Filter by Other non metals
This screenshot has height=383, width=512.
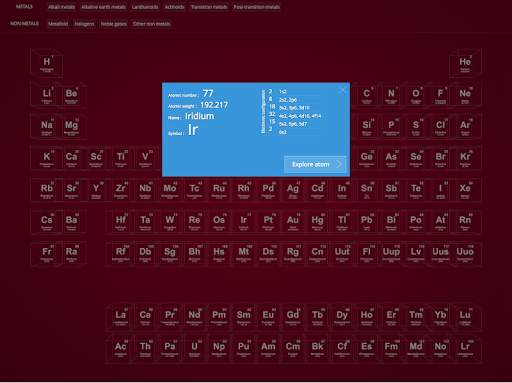pyautogui.click(x=152, y=24)
